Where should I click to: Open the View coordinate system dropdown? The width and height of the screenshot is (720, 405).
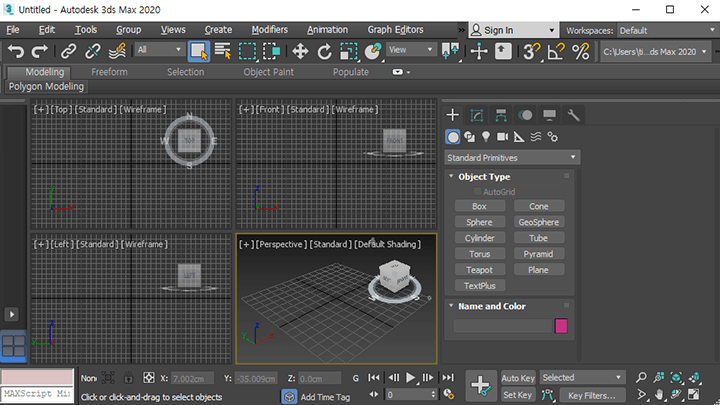click(410, 50)
